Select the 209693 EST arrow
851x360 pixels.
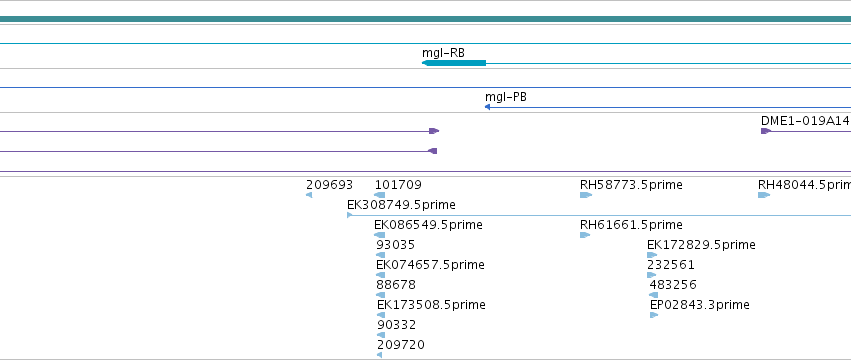tap(309, 195)
